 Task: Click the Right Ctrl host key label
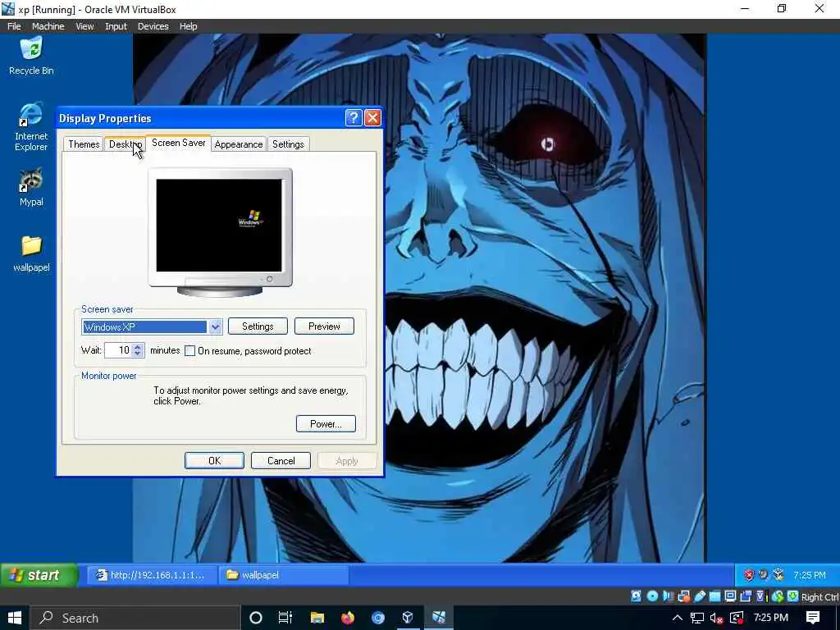(x=820, y=597)
